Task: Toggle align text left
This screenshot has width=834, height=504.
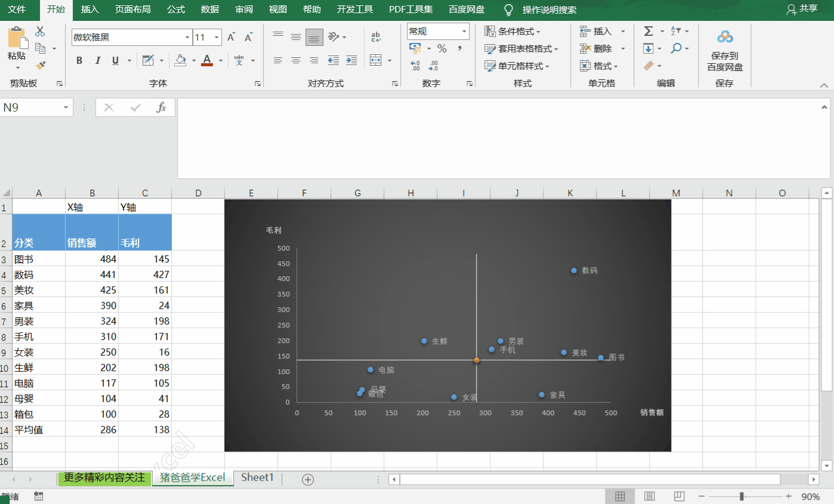Action: (278, 60)
